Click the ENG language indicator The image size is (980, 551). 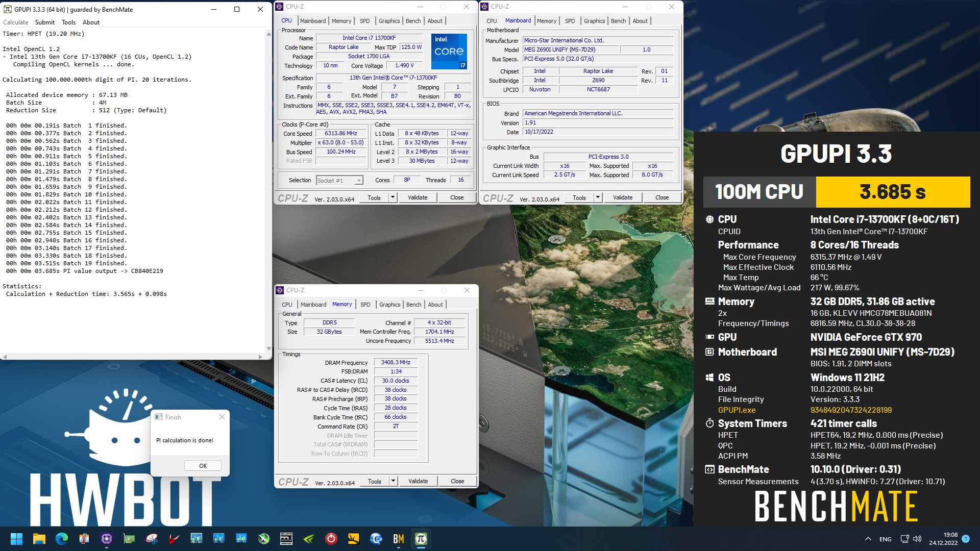click(x=886, y=539)
